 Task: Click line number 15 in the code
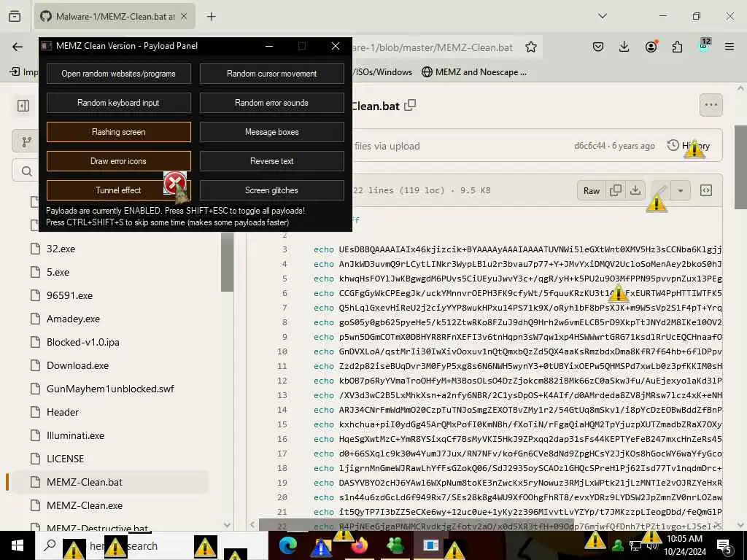coord(282,424)
